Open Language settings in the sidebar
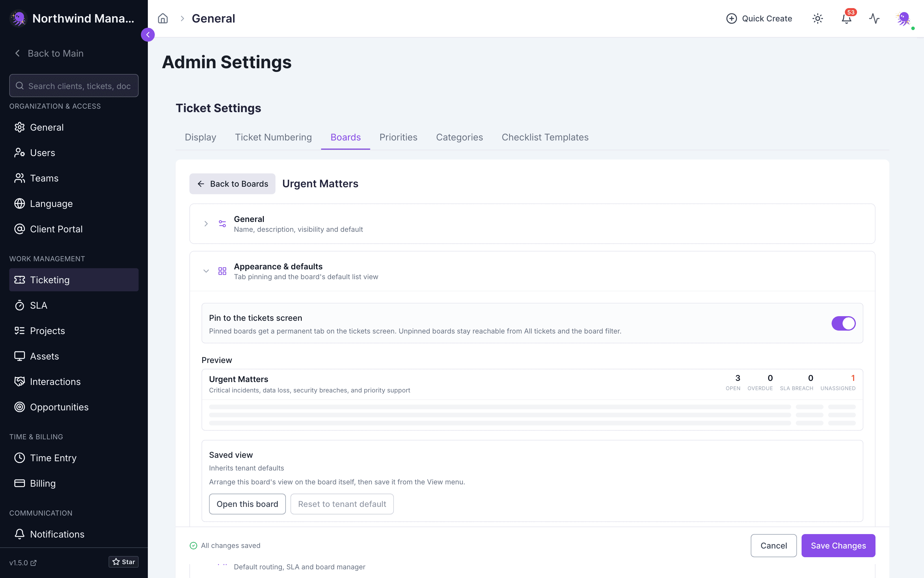This screenshot has width=924, height=578. 74,203
